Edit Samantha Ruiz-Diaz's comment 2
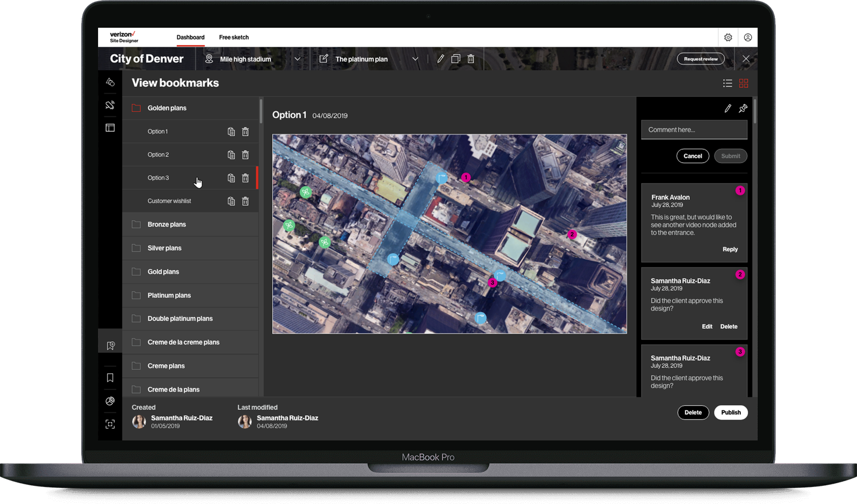 (707, 326)
